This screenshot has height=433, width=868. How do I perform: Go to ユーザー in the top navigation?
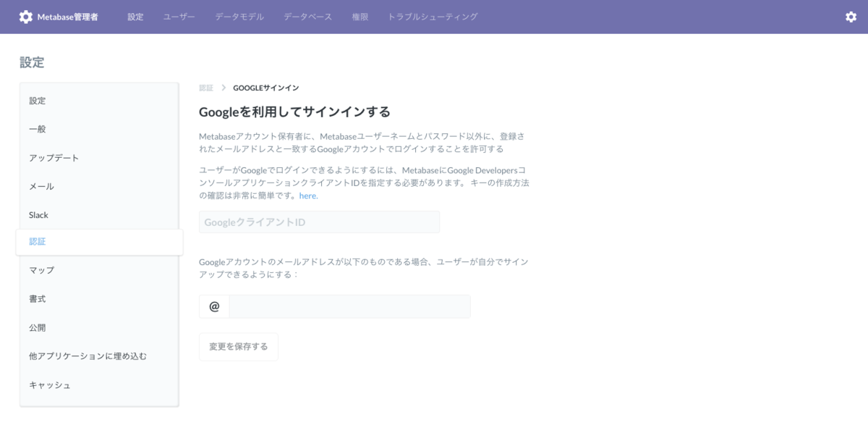[x=179, y=17]
